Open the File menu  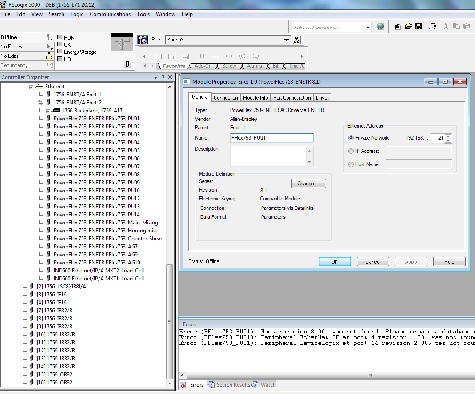point(5,14)
